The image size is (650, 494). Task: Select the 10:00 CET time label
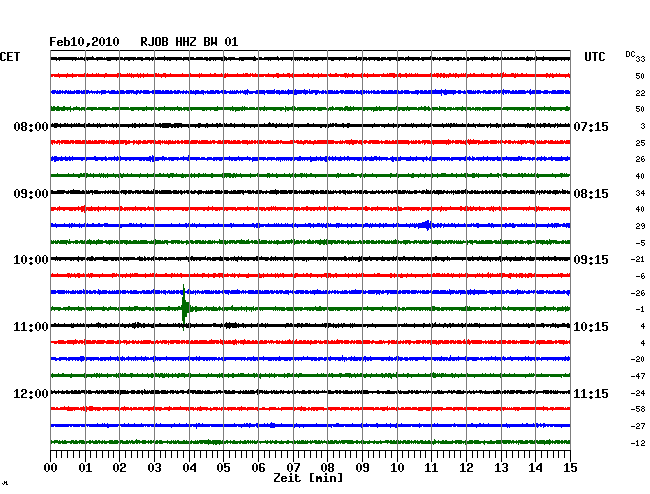pos(31,260)
